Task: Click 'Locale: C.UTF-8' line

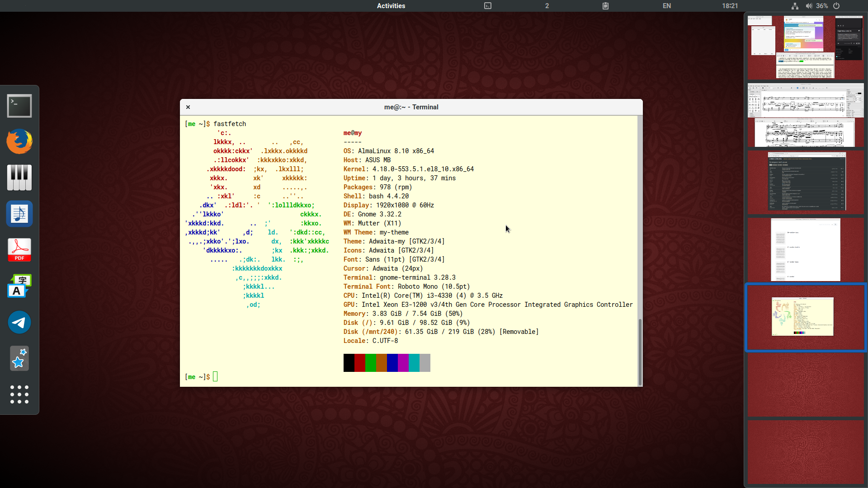Action: click(x=371, y=341)
